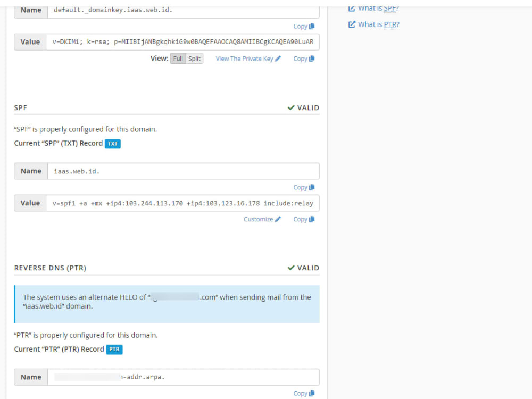Image resolution: width=532 pixels, height=399 pixels.
Task: Open the What is SPF? help link
Action: click(379, 9)
